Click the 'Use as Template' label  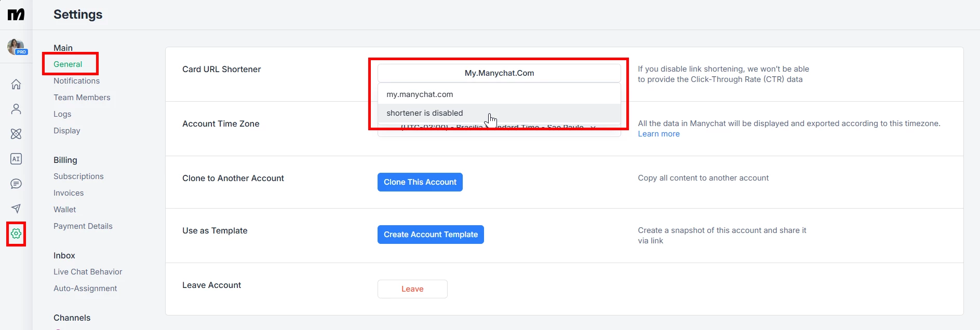(214, 231)
